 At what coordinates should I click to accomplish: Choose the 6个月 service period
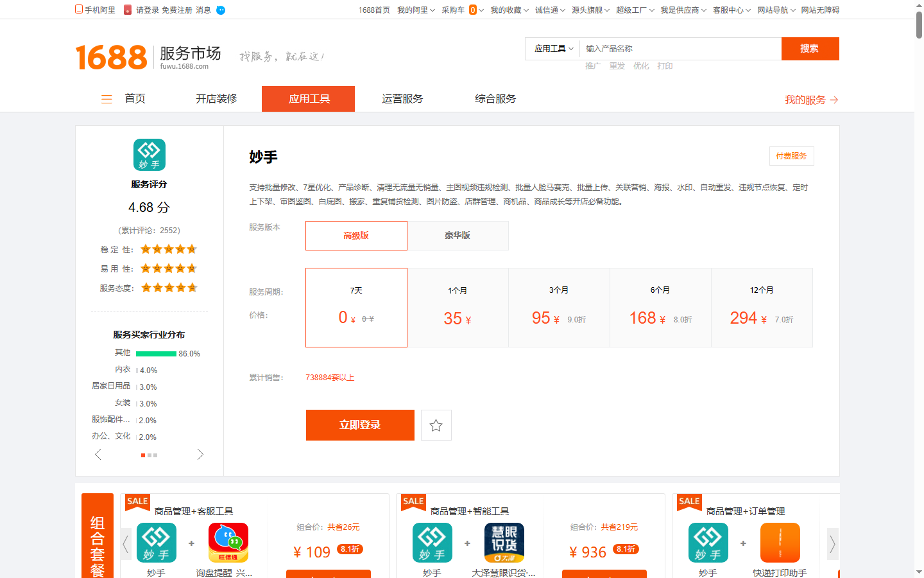click(660, 308)
